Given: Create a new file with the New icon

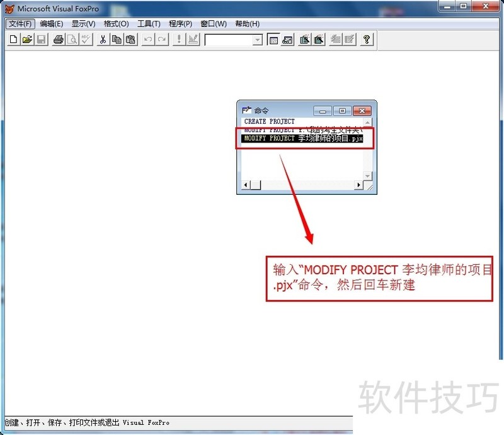Looking at the screenshot, I should [x=13, y=40].
